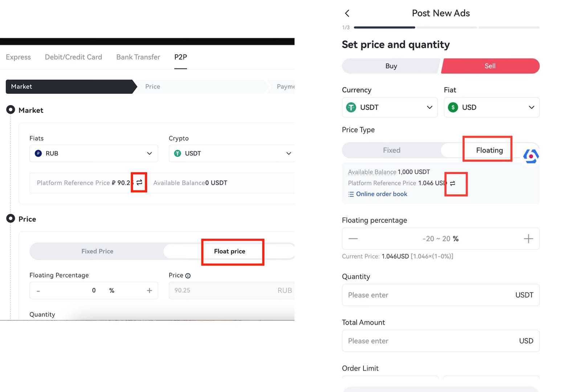Viewport: 588px width, 392px height.
Task: Click minus icon in mobile Floating percentage field
Action: tap(353, 238)
